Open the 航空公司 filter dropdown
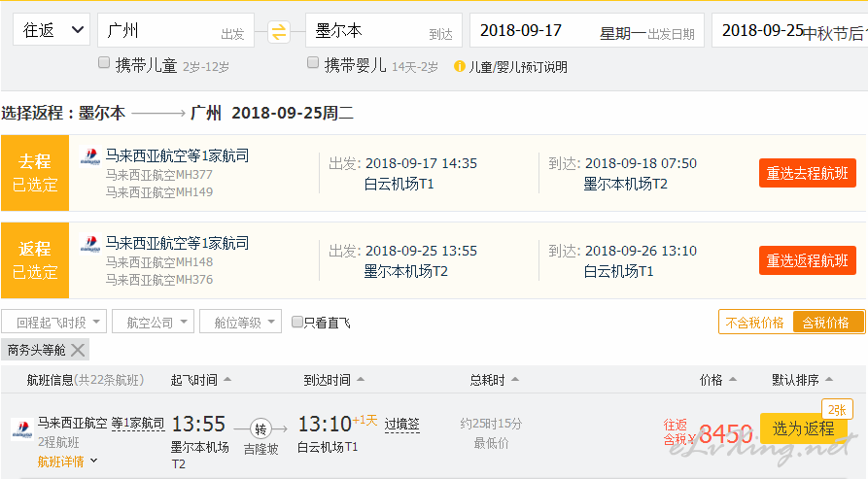Screen dimensions: 868x479 [153, 322]
